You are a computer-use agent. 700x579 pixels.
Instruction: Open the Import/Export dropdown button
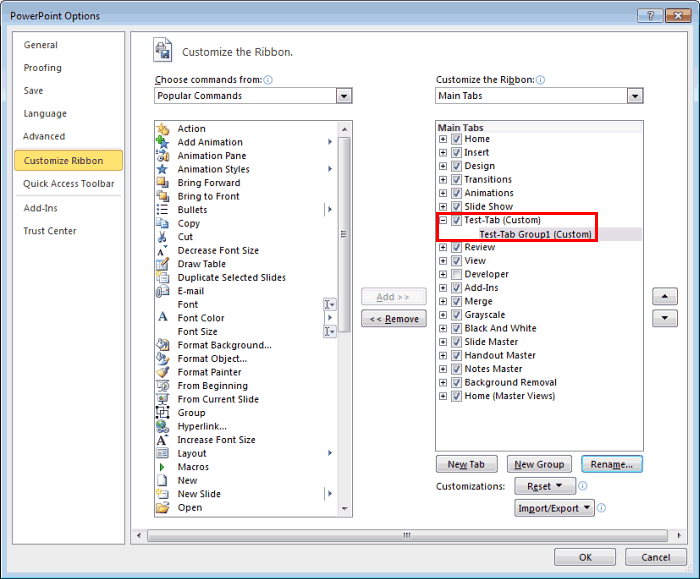554,508
